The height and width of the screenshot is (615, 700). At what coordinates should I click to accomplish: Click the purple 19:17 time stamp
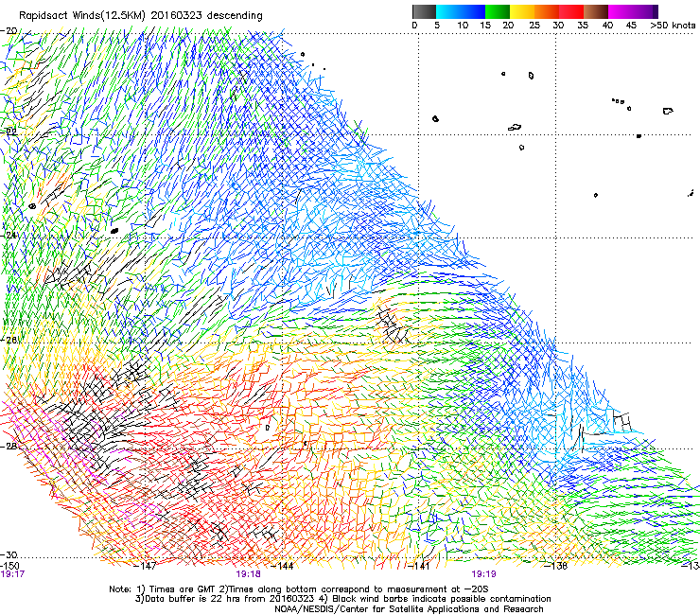tap(12, 574)
